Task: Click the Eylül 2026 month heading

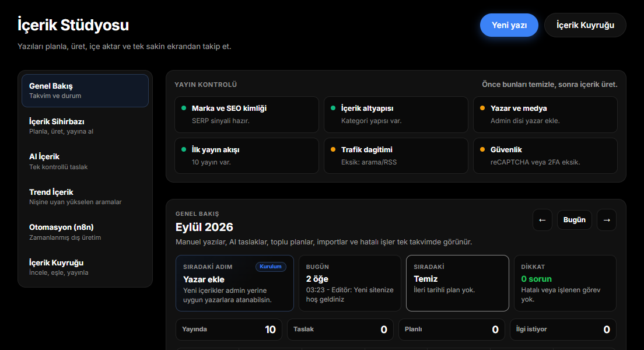Action: pos(204,227)
